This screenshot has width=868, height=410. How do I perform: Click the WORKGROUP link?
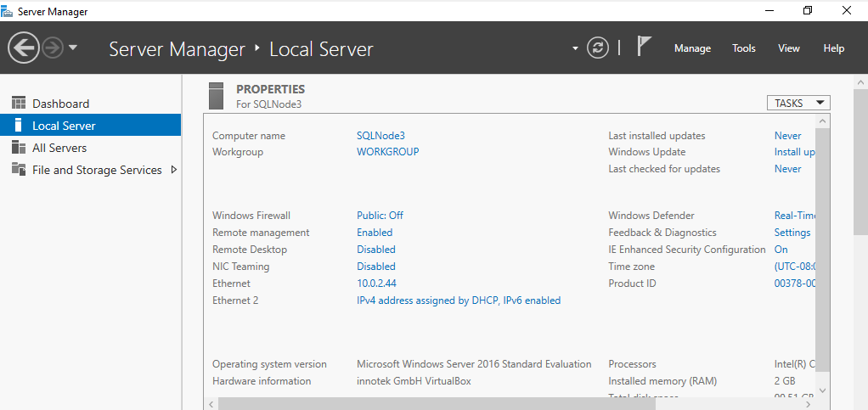coord(387,152)
